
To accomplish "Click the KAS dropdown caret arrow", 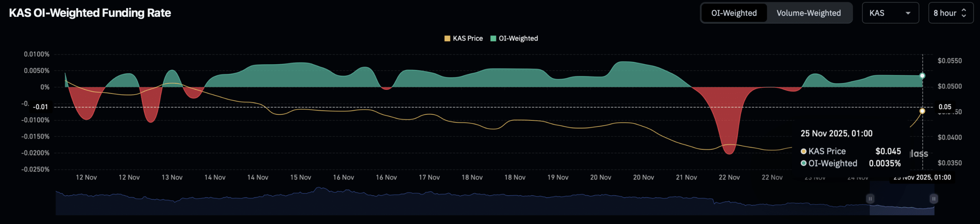I will tap(908, 13).
